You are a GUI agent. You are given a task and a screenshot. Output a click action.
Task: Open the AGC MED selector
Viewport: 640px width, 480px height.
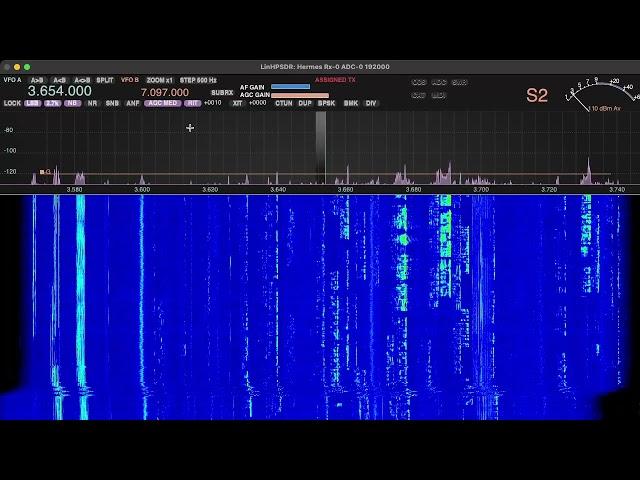pyautogui.click(x=163, y=103)
